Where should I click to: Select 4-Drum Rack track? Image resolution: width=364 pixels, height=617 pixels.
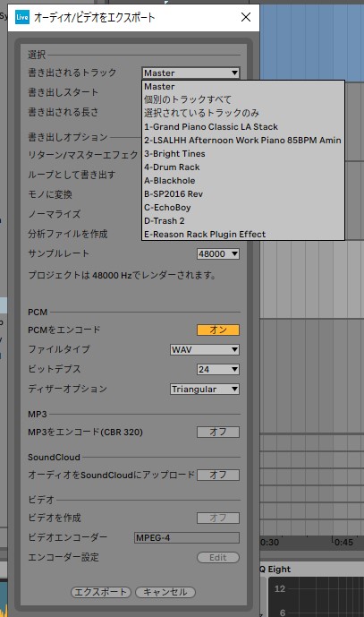tap(243, 167)
